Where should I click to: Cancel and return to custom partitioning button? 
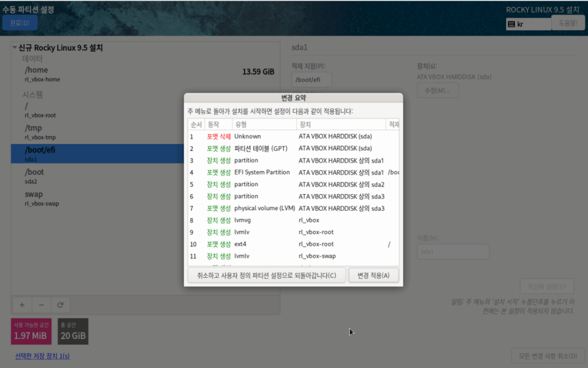(266, 276)
